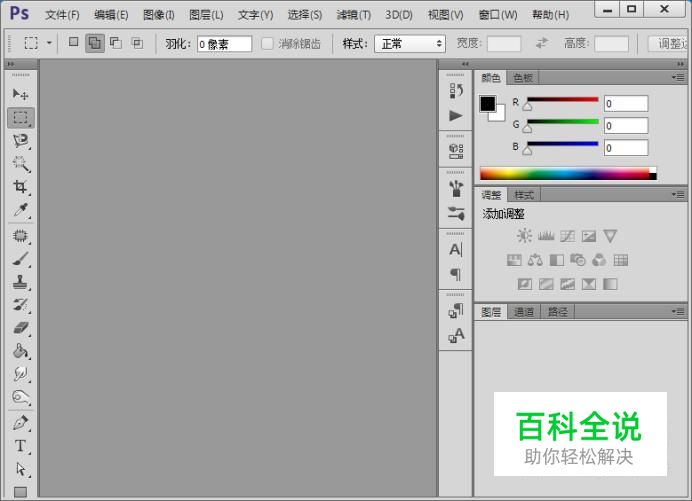Click the feather 羽化 input field
Viewport: 692px width, 501px height.
pos(224,44)
